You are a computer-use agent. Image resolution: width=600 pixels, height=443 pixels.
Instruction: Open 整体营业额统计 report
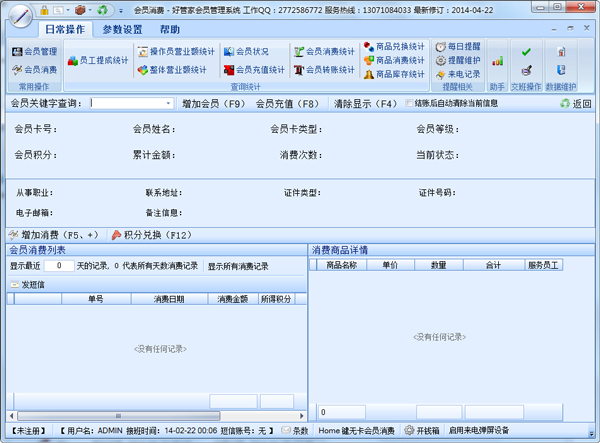pos(172,70)
